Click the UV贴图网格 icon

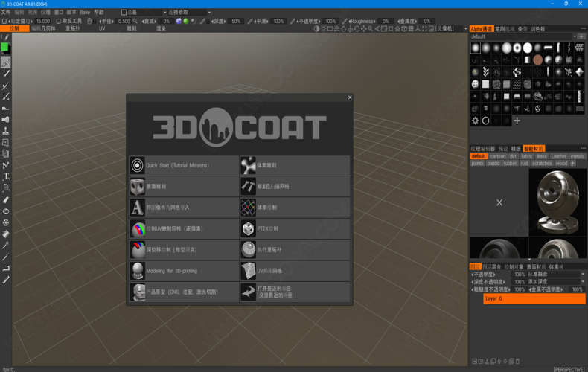(x=248, y=271)
